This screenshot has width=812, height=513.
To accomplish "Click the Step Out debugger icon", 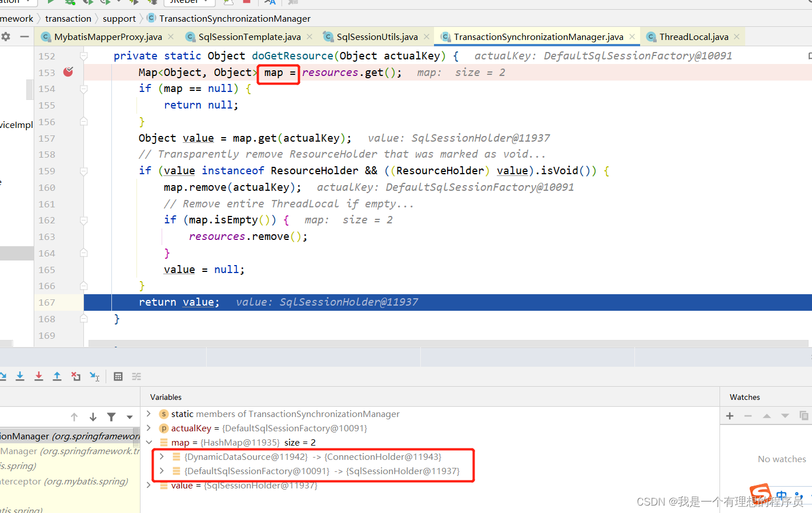I will click(x=57, y=376).
